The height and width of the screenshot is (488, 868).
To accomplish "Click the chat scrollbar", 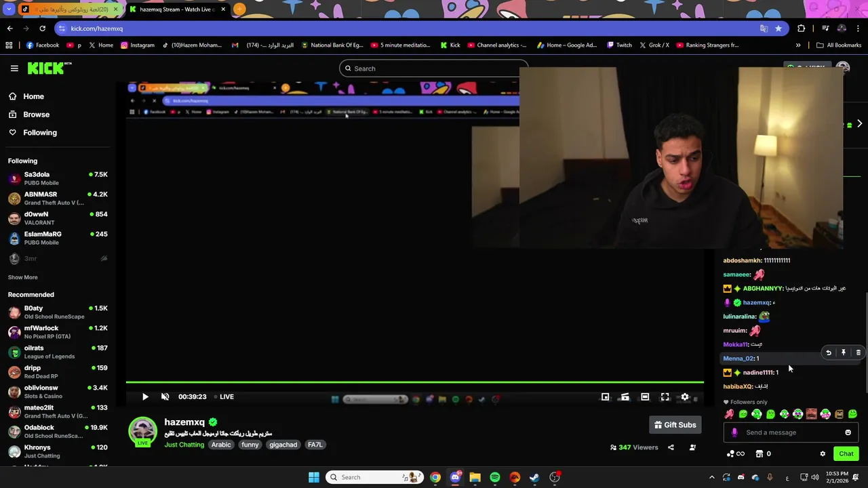I will tap(865, 342).
